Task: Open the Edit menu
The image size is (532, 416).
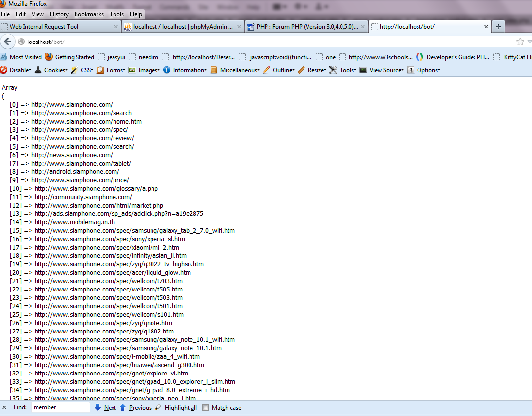Action: point(21,14)
